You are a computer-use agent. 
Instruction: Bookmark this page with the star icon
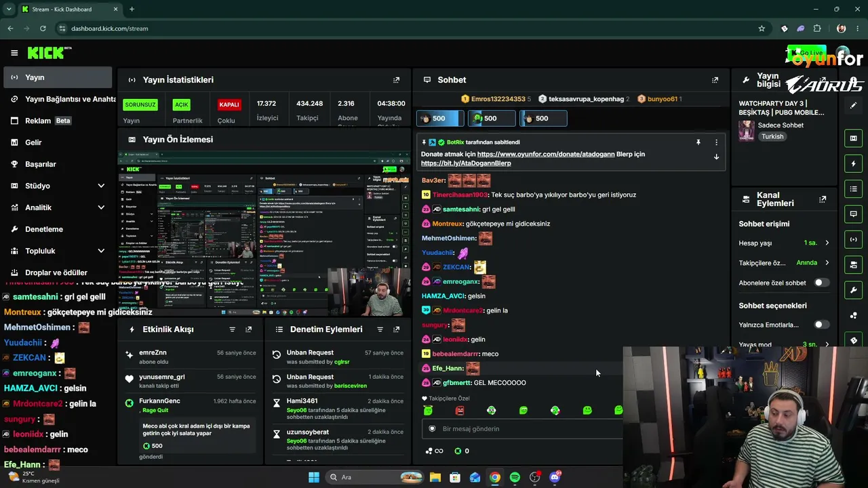(x=762, y=28)
